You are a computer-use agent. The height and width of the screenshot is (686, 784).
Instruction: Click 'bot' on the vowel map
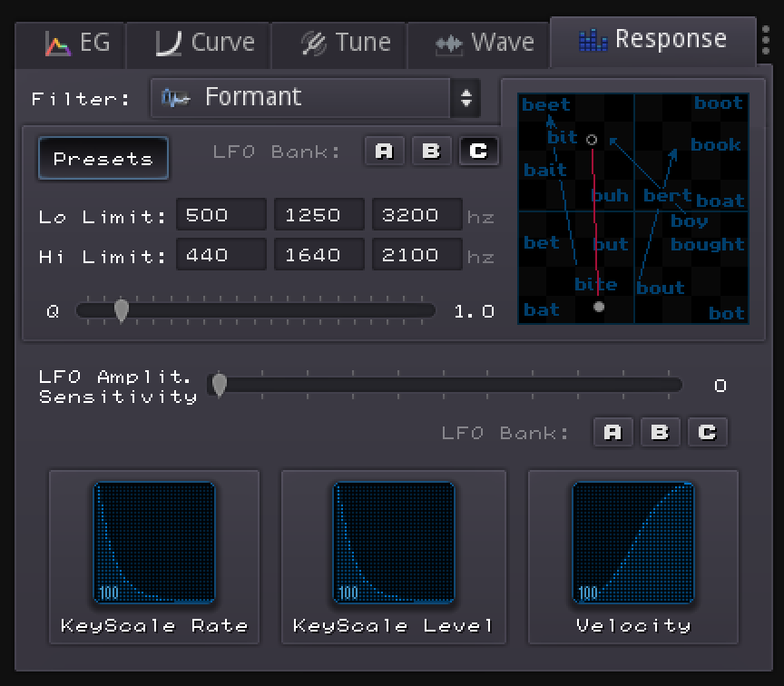click(x=727, y=313)
